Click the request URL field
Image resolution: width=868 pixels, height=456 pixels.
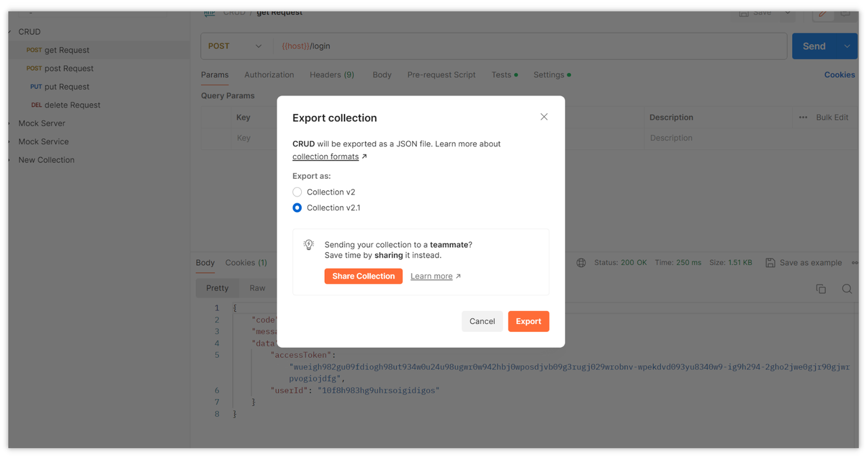point(530,46)
